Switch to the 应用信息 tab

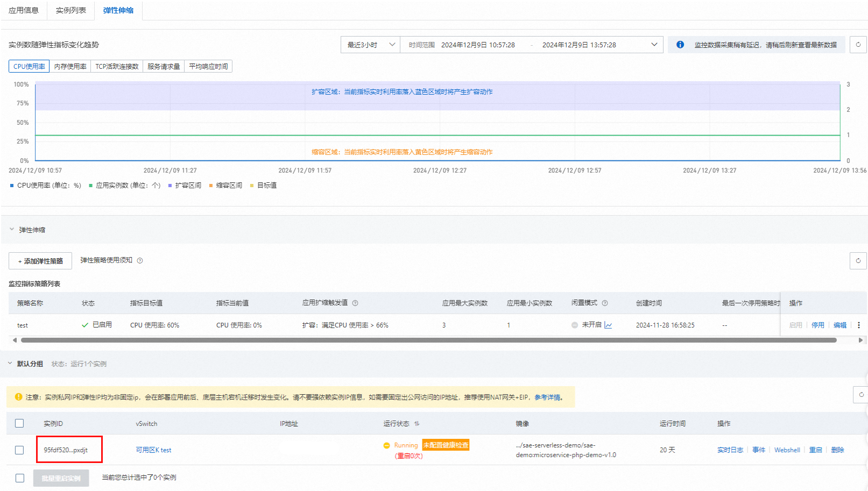click(x=24, y=10)
